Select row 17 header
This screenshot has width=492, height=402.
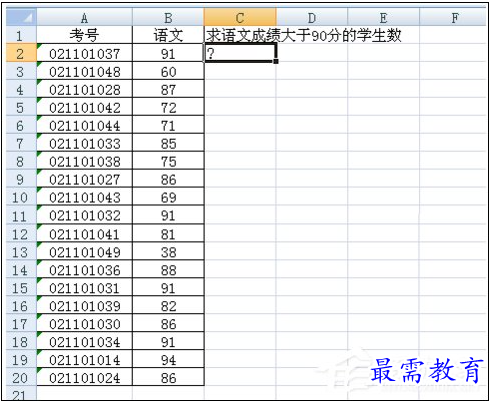(x=21, y=323)
